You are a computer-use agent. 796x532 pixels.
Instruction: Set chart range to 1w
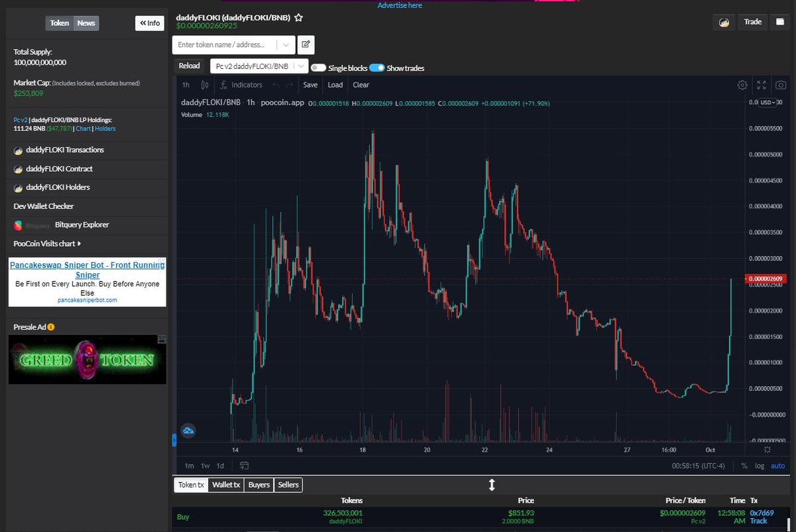pyautogui.click(x=206, y=466)
